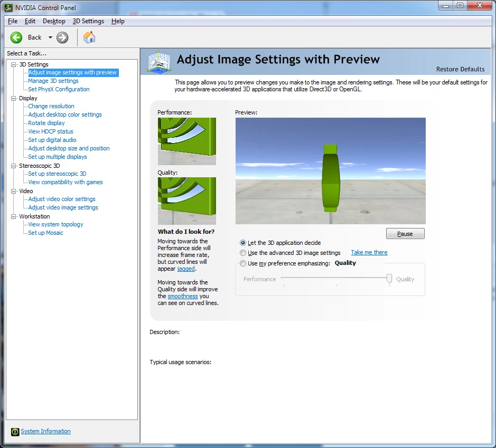The width and height of the screenshot is (496, 448).
Task: Collapse the Workstation tree node
Action: (x=14, y=216)
